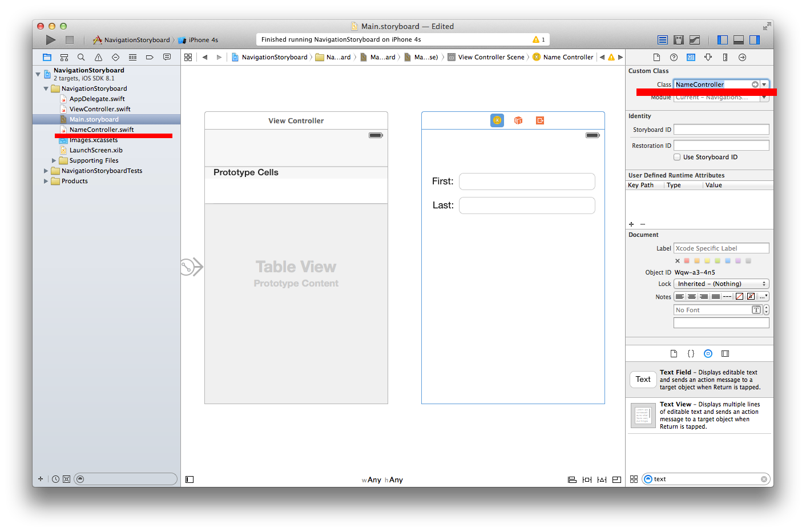This screenshot has width=806, height=532.
Task: Open NavigationStoryboard in jump bar
Action: (x=270, y=57)
